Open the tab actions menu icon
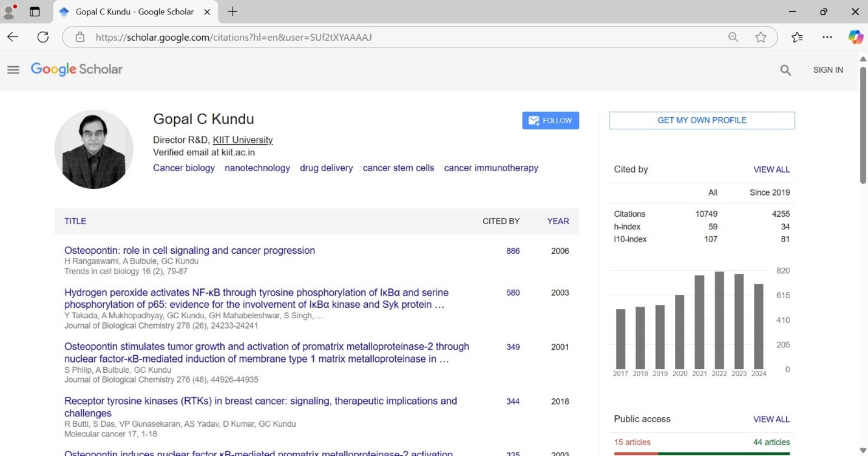868x456 pixels. click(35, 12)
